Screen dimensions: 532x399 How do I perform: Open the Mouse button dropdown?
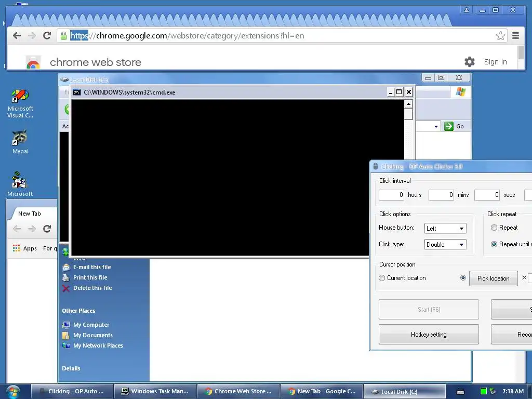[445, 229]
